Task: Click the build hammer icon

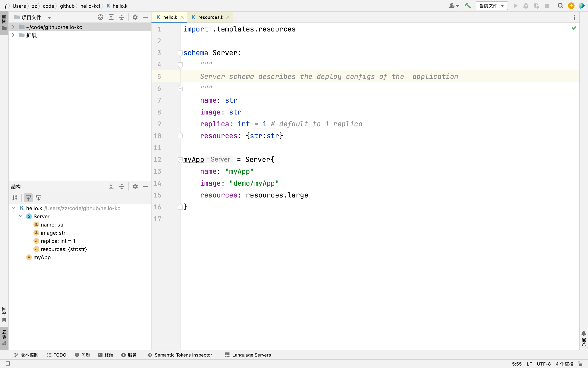Action: pyautogui.click(x=468, y=6)
